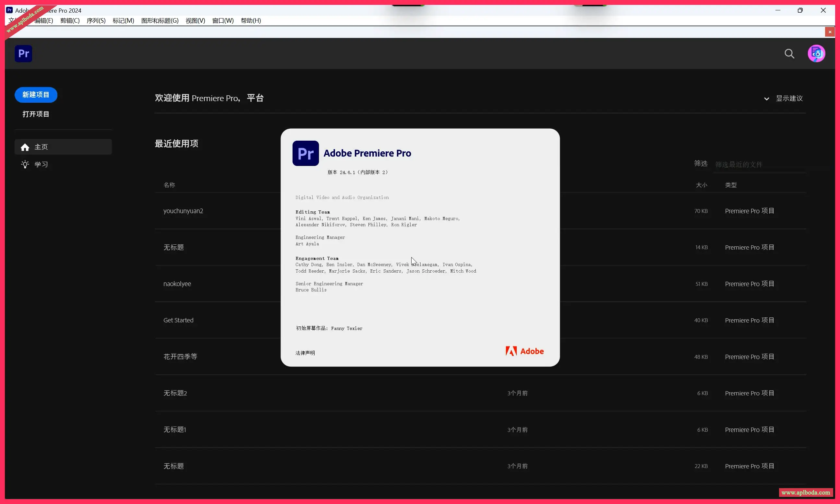Screen dimensions: 840x504
Task: Sort by the 大小 column header
Action: click(x=702, y=185)
